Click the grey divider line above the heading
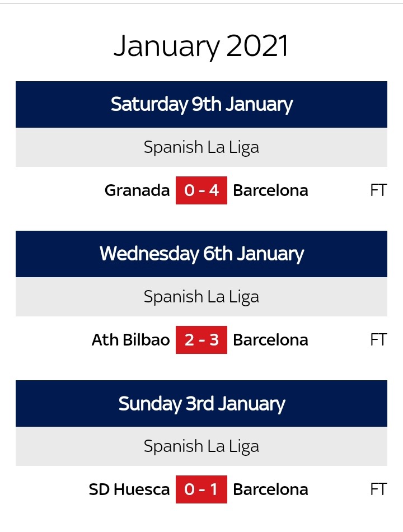Viewport: 403px width, 532px height. click(x=201, y=3)
